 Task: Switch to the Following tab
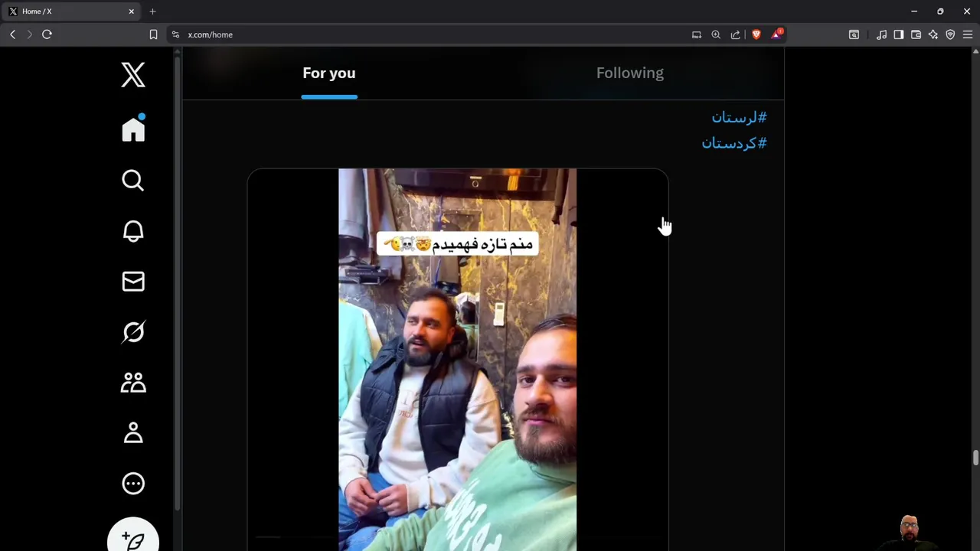[630, 73]
